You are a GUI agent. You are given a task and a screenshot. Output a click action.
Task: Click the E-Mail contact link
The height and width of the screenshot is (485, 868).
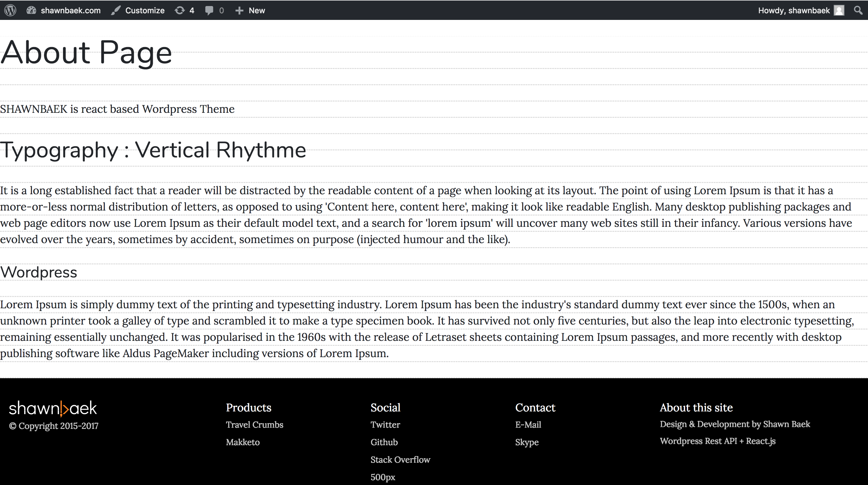point(528,425)
